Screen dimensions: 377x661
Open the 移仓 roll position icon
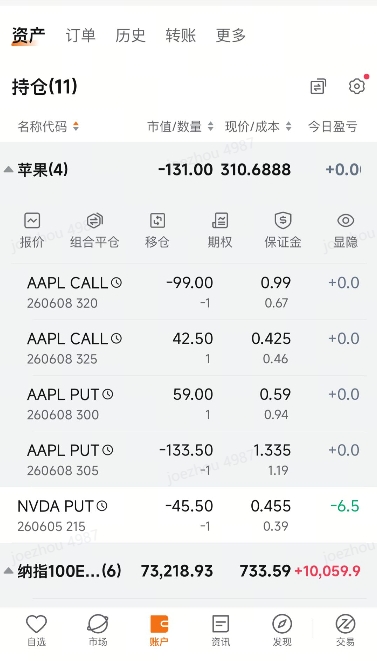tap(157, 220)
